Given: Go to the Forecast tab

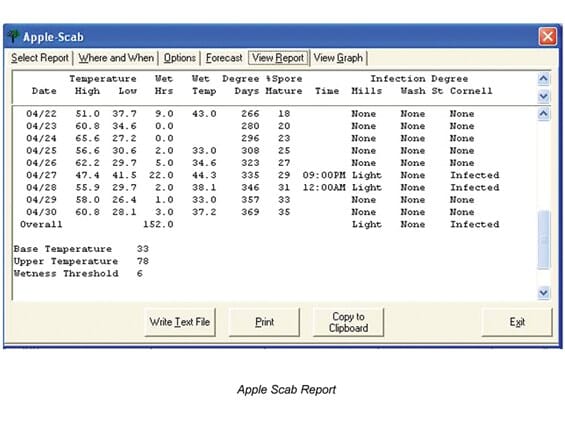Looking at the screenshot, I should pos(224,58).
